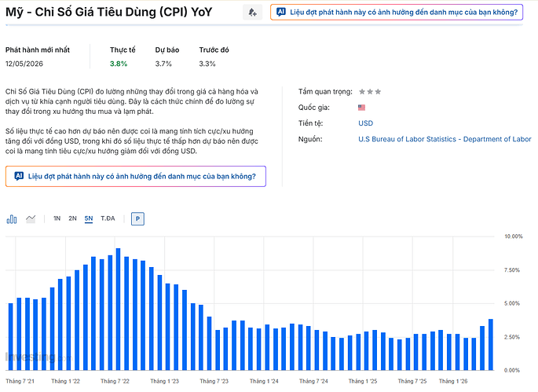Select the T.ĐA max time range
This screenshot has height=392, width=538.
(108, 218)
